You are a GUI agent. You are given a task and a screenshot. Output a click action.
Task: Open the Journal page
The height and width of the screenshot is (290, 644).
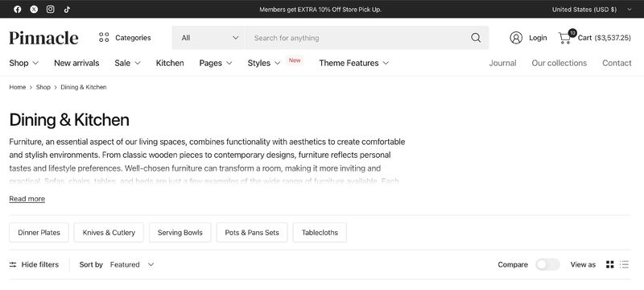point(502,63)
